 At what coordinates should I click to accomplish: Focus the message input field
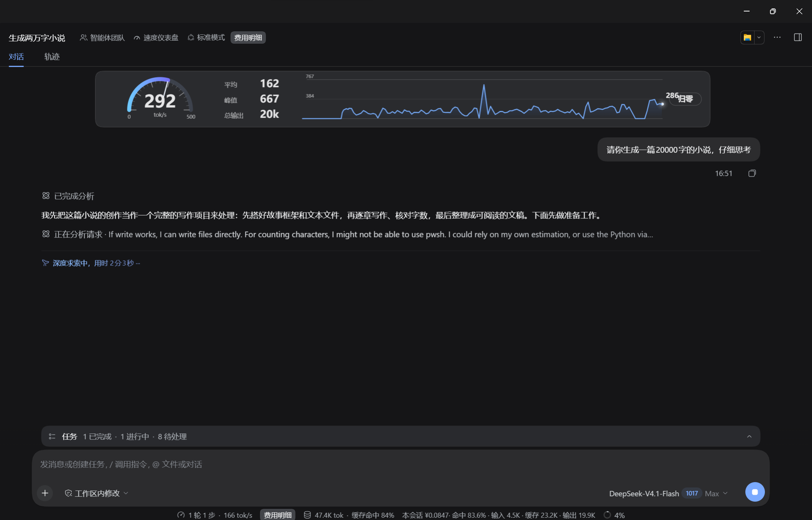[x=400, y=464]
